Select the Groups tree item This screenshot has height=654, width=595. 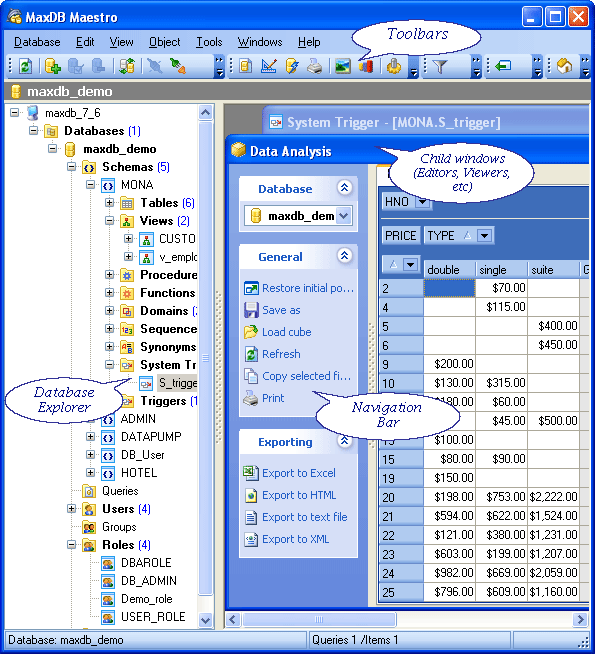(x=119, y=527)
